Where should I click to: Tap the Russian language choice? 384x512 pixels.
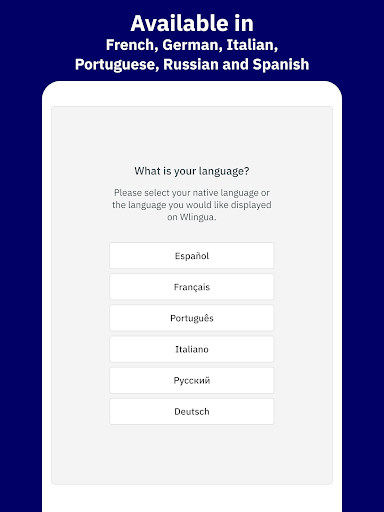point(192,380)
